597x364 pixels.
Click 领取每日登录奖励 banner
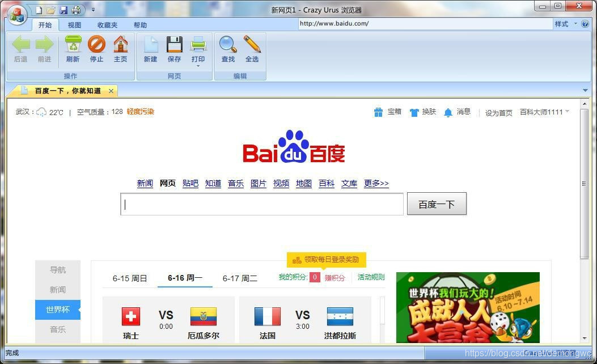(327, 260)
